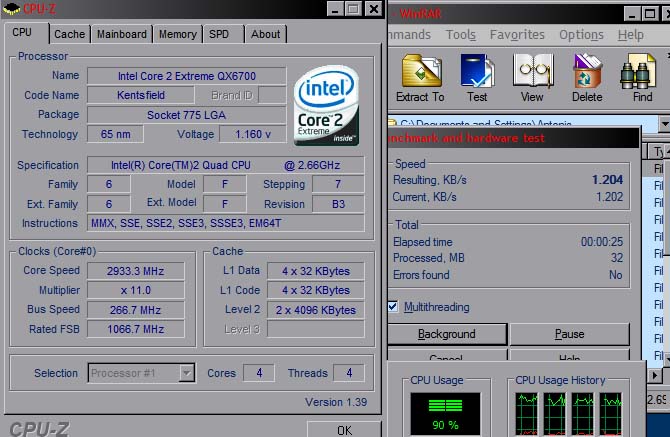670x437 pixels.
Task: Click the Elapsed time value 00:00:25
Action: (x=602, y=242)
